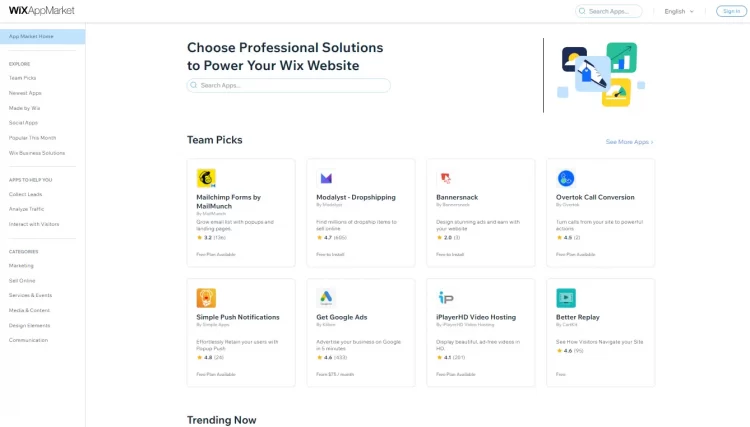
Task: Click the Modalyst Dropshipping app icon
Action: pos(326,178)
